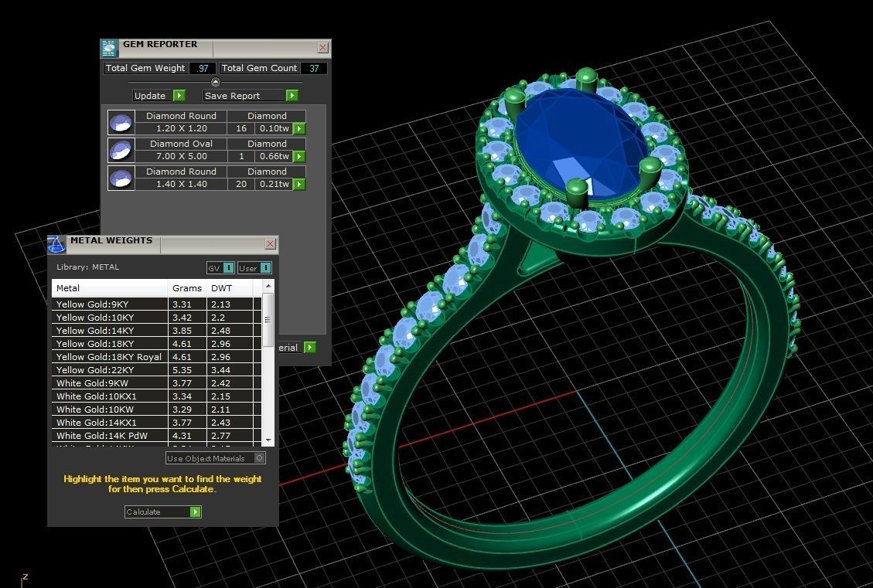873x588 pixels.
Task: Select the White Gold:9KW row
Action: pyautogui.click(x=156, y=383)
